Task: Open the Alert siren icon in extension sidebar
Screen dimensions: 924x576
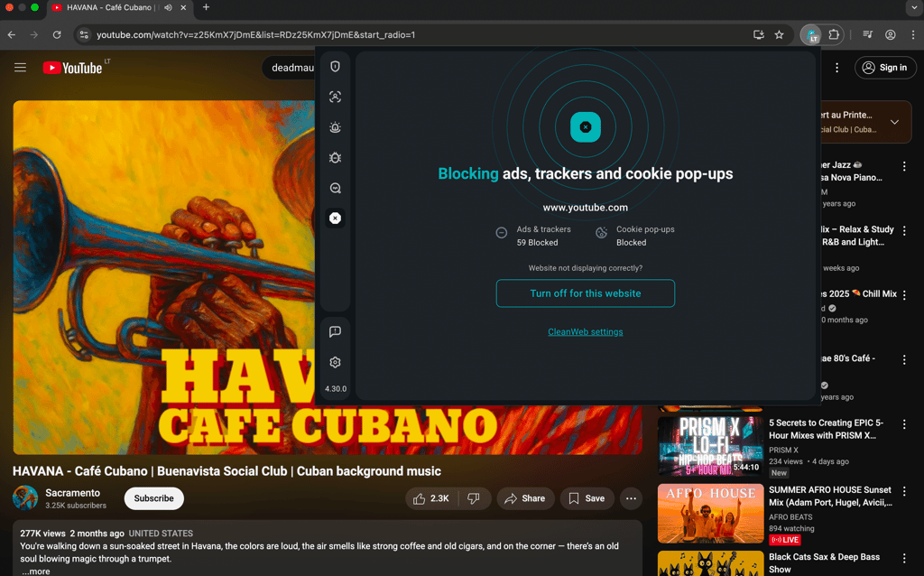Action: coord(335,127)
